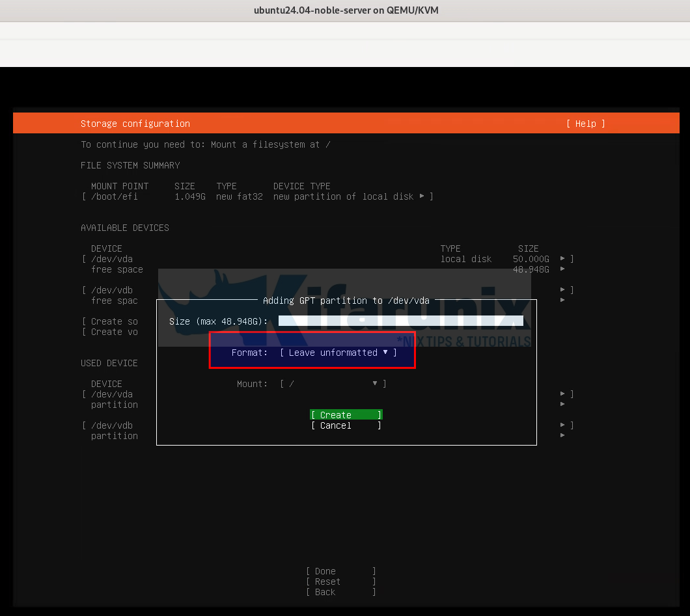690x616 pixels.
Task: Expand the free space 48.948G row arrow
Action: [562, 269]
